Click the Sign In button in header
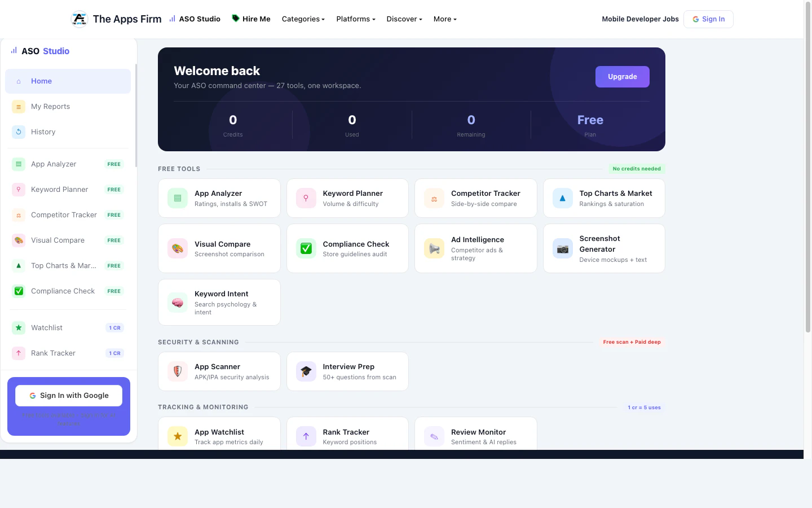 pyautogui.click(x=708, y=19)
